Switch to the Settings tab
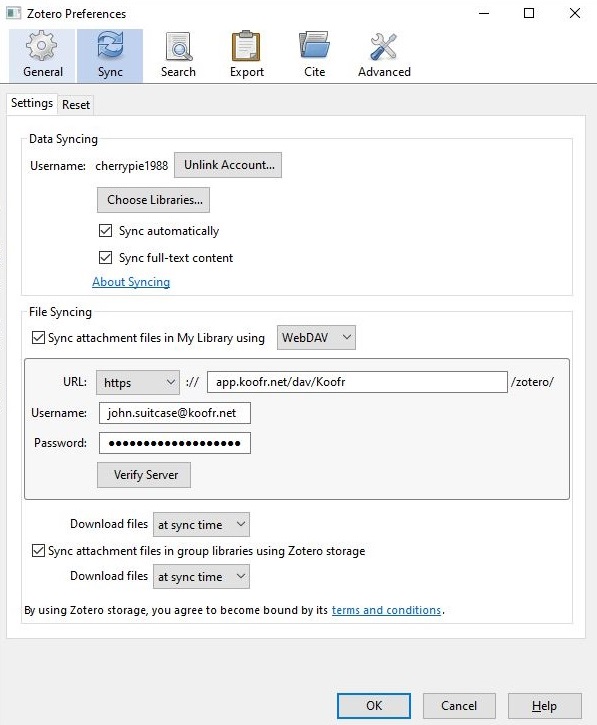The image size is (597, 725). click(x=32, y=103)
